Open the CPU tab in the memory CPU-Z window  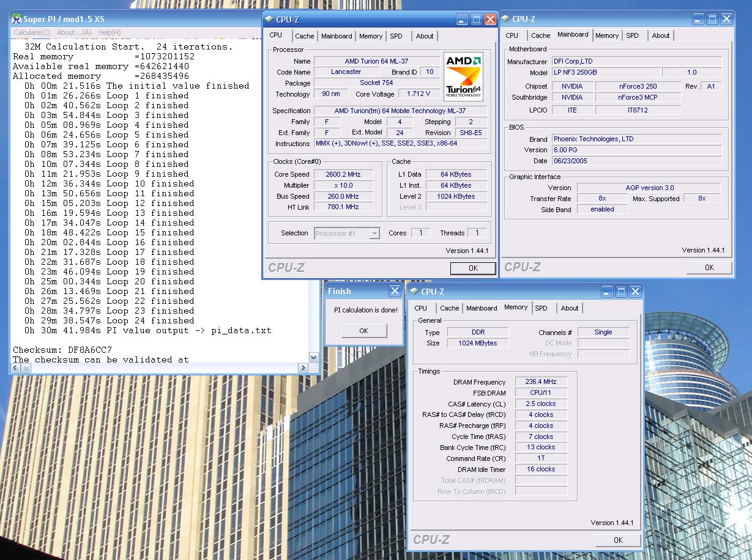point(421,308)
